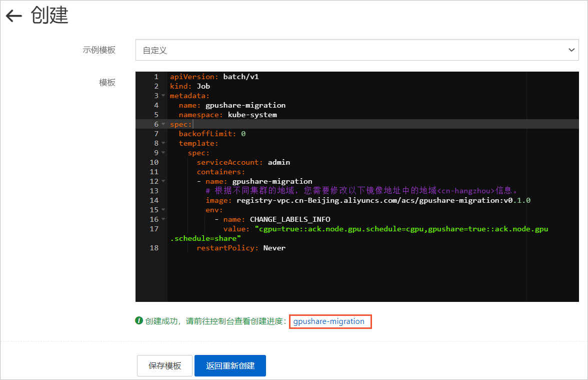Click container name gpushare-migration on line 12
Screen dimensions: 588x380
[x=272, y=181]
